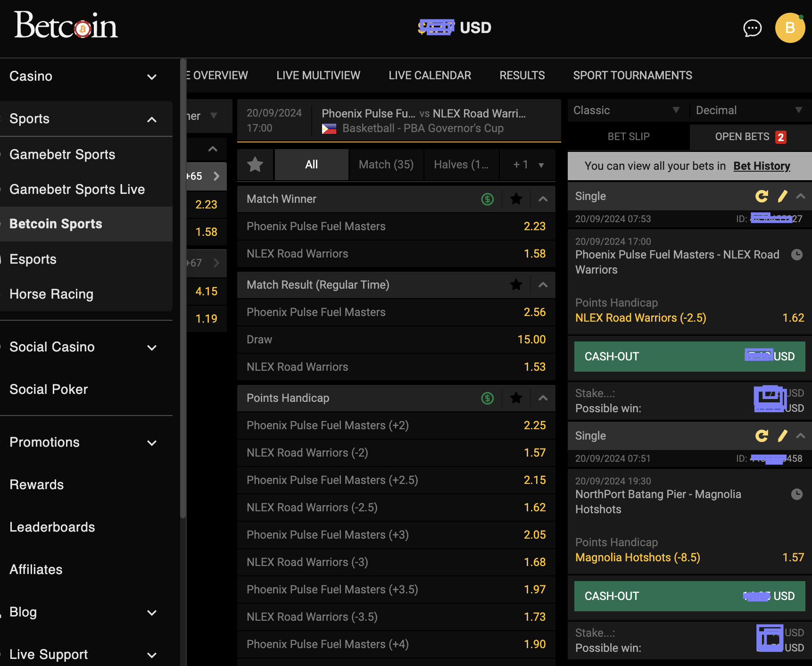Open the Bet History link

[x=762, y=166]
